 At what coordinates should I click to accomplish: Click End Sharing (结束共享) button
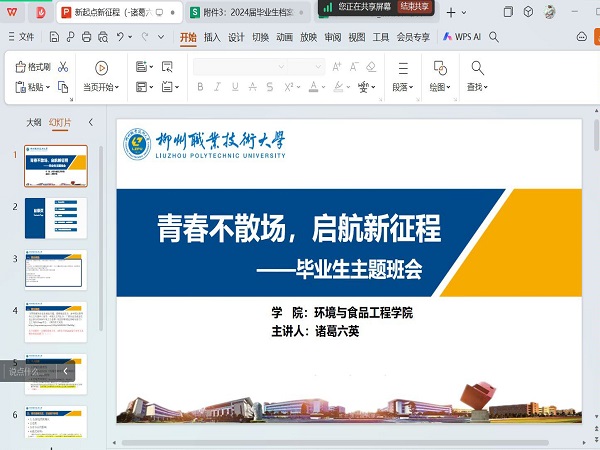[415, 6]
